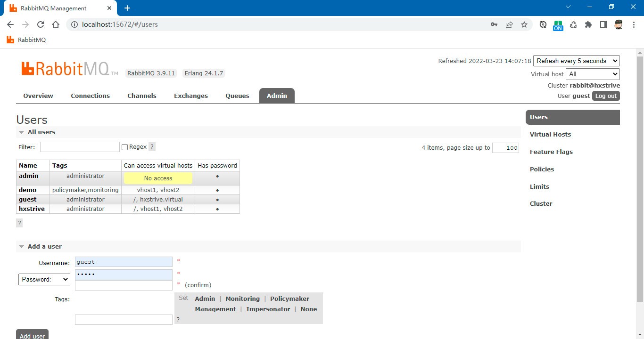Open the demo user

(x=27, y=190)
